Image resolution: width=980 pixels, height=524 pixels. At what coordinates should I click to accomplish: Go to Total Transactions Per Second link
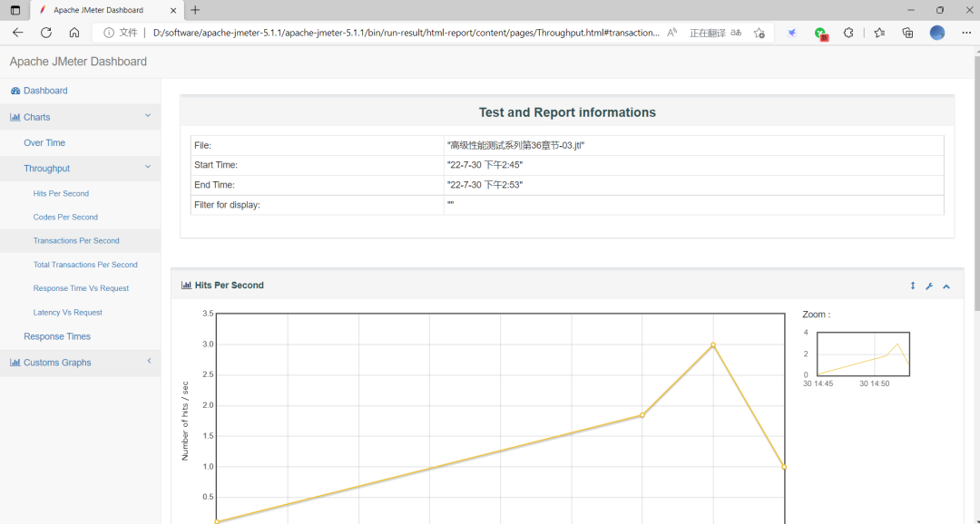tap(85, 265)
